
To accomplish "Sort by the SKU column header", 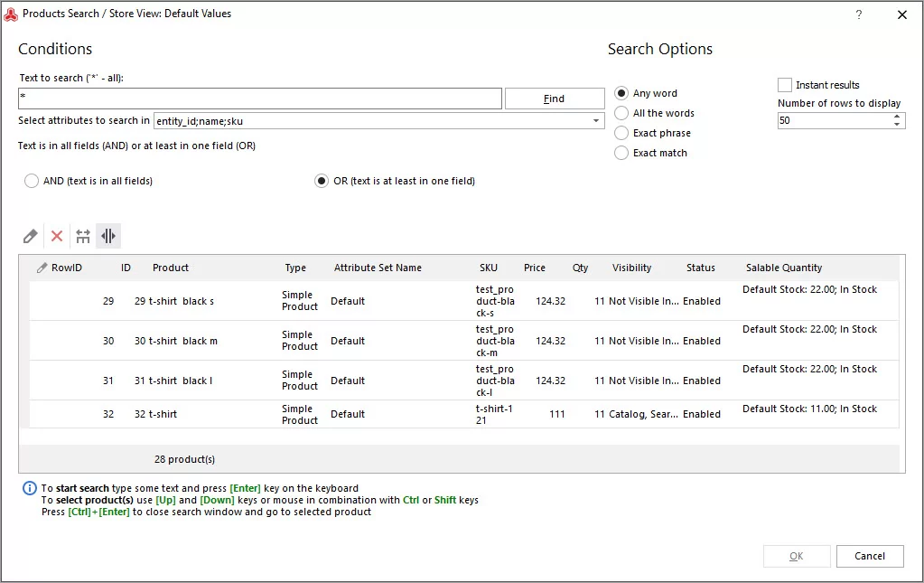I will pos(489,268).
